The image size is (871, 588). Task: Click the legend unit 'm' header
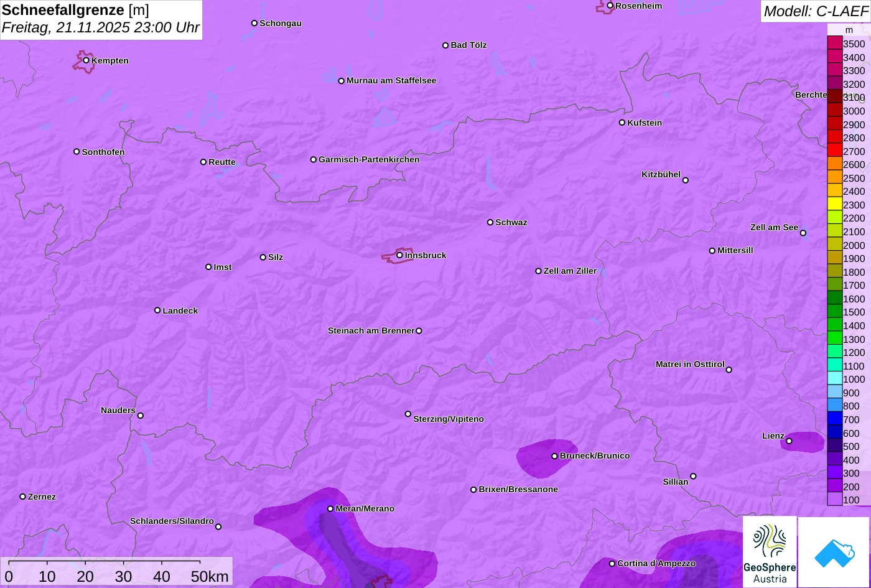pos(849,29)
